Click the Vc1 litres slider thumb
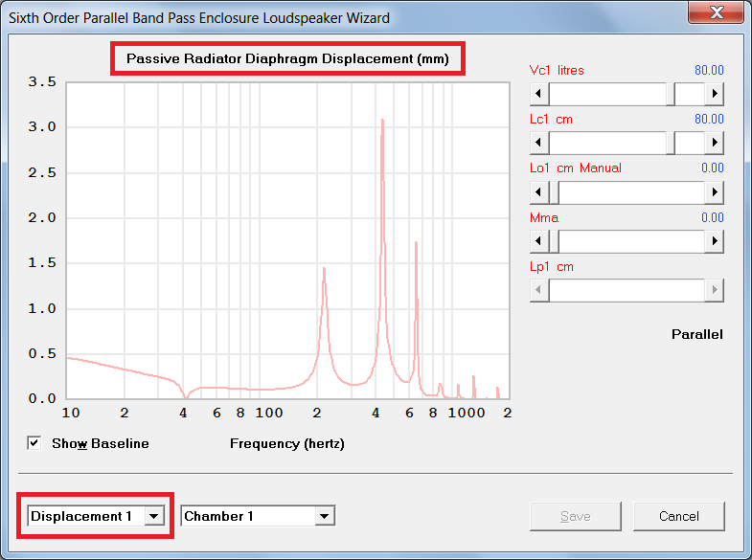 click(671, 94)
